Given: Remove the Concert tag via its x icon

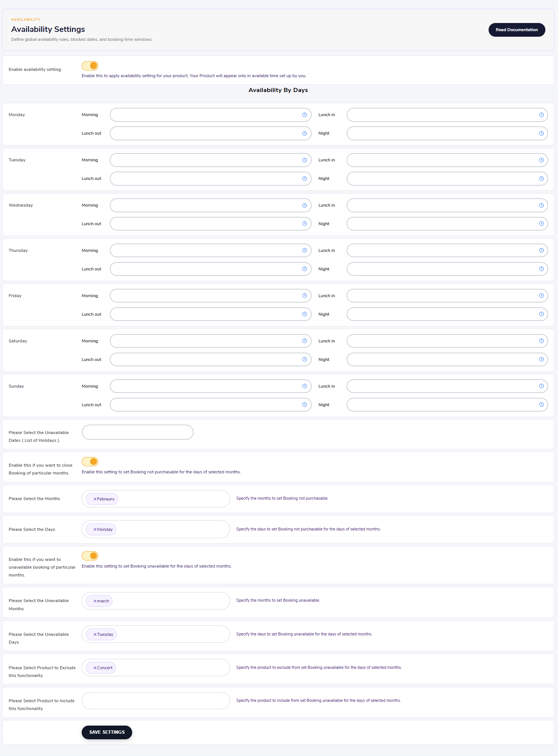Looking at the screenshot, I should [x=95, y=668].
